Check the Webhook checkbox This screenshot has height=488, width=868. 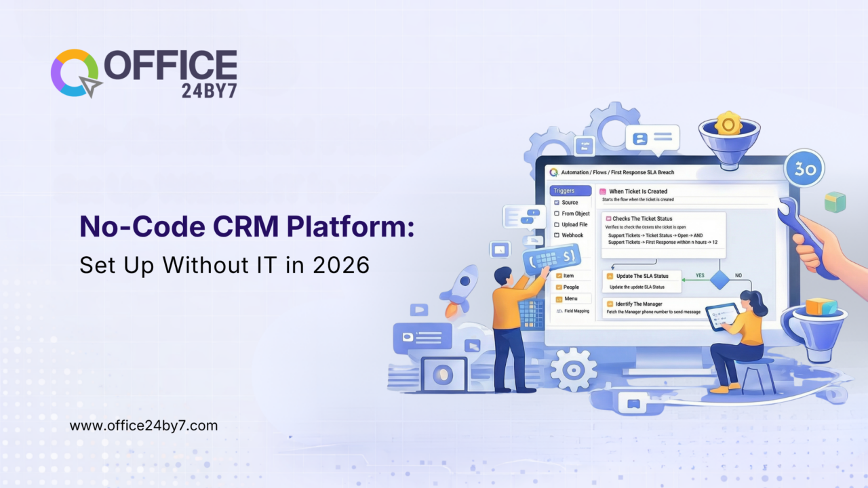pyautogui.click(x=557, y=235)
